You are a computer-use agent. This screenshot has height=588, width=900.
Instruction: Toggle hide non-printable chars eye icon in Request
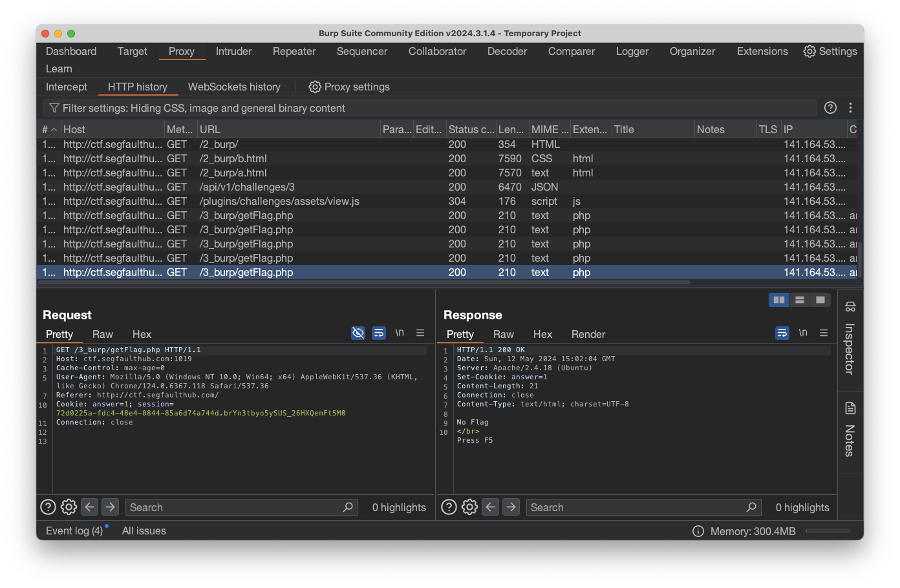point(358,333)
